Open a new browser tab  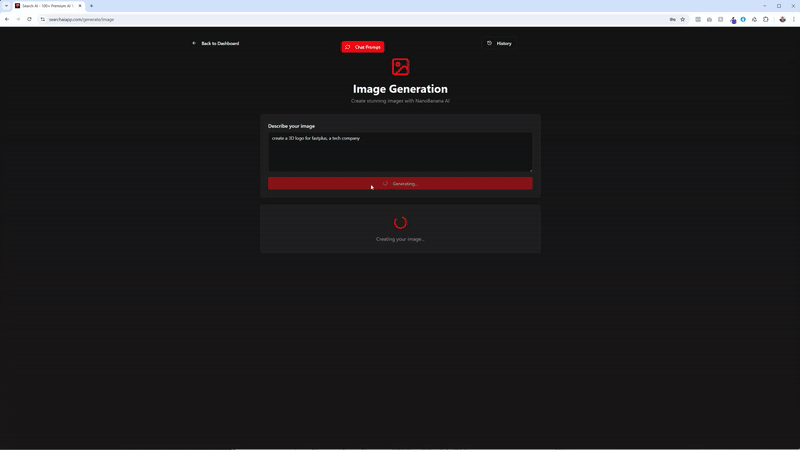pos(91,6)
